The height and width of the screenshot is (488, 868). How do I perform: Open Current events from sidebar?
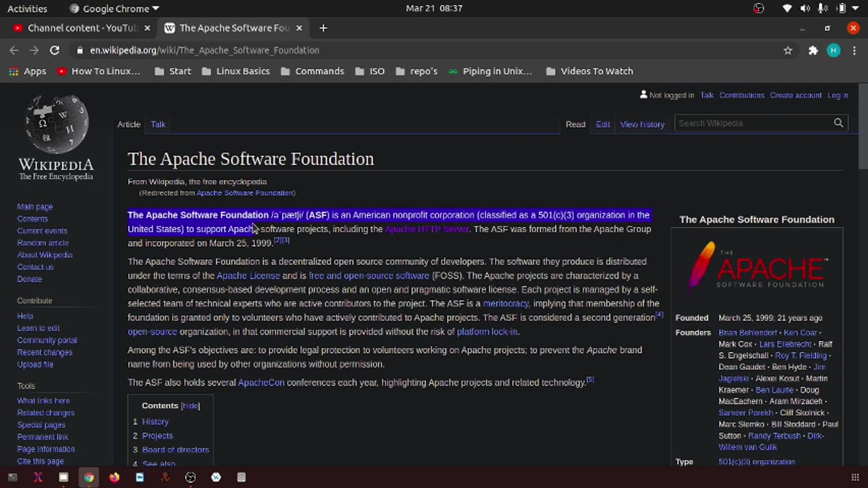[42, 231]
